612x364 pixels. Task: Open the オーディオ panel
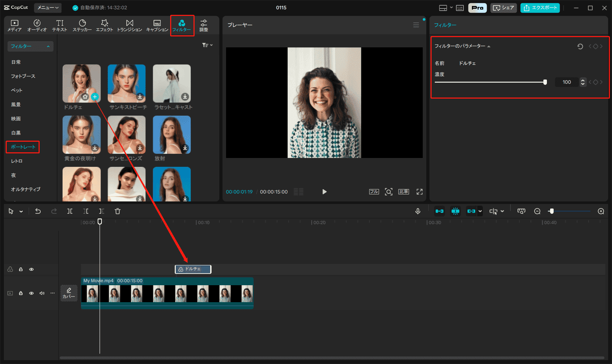(x=37, y=25)
